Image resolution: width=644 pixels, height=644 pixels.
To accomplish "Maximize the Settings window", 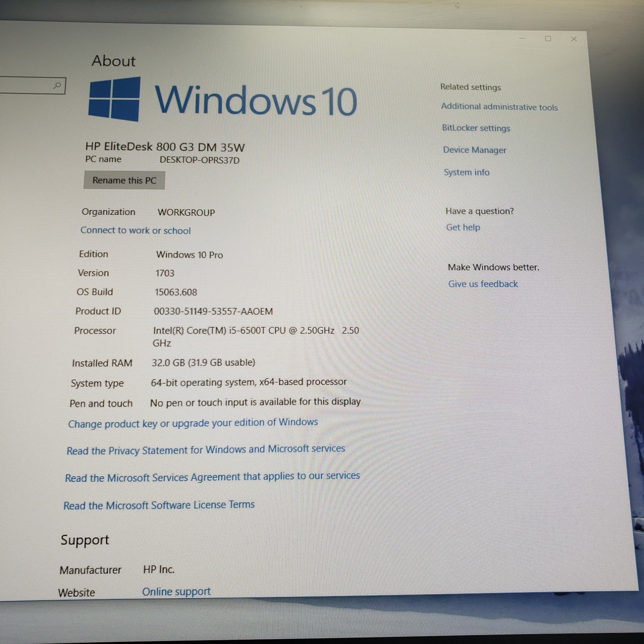I will 548,39.
